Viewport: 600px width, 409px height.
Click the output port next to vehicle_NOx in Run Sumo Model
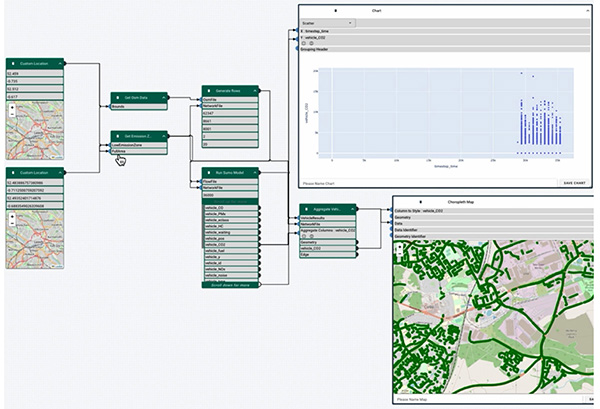[x=259, y=269]
